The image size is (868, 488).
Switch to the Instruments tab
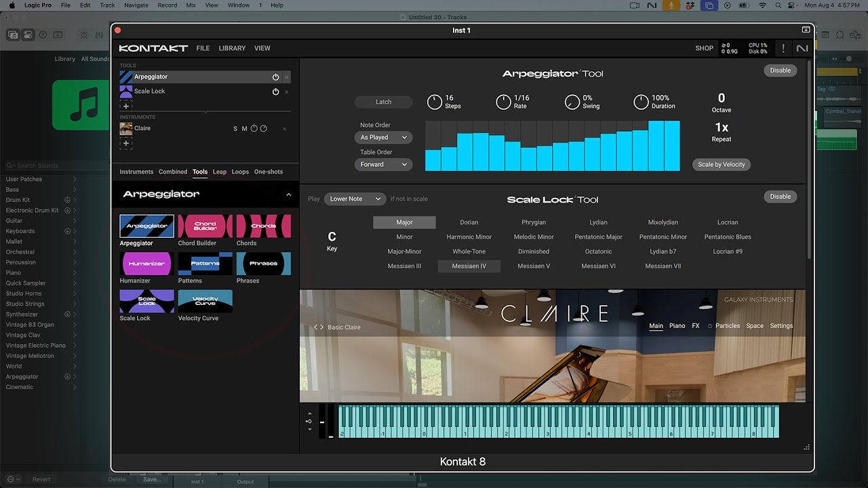[136, 172]
